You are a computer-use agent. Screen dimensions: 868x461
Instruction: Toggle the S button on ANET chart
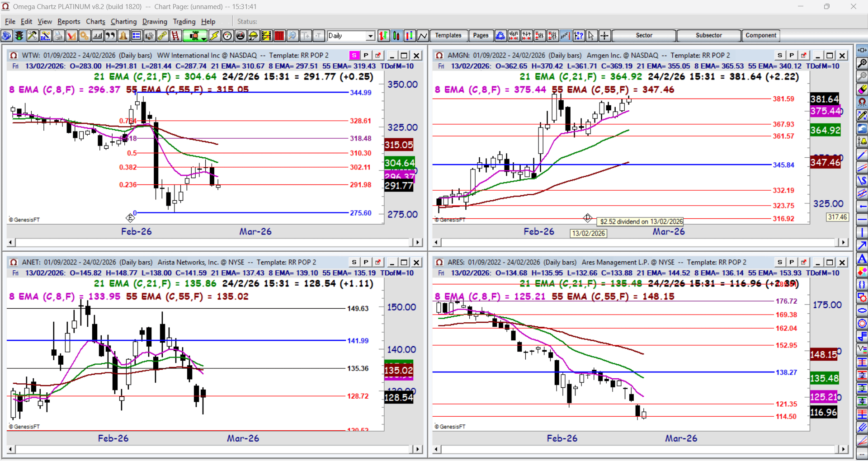tap(354, 262)
